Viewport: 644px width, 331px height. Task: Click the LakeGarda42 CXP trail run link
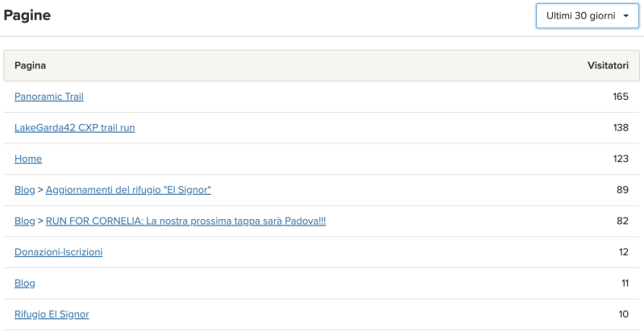[x=74, y=128]
